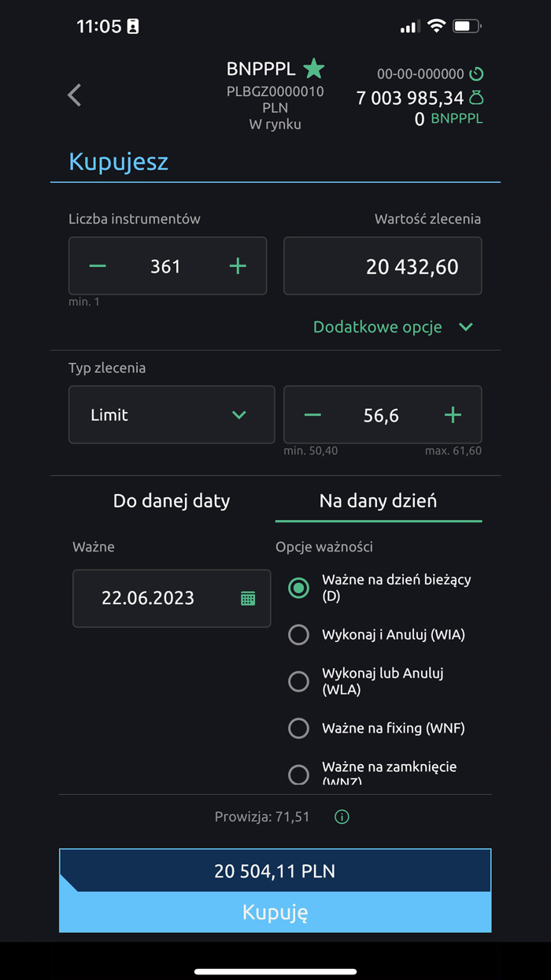Tap the Wartość zlecenia value field
Screen dimensions: 551x980
383,266
